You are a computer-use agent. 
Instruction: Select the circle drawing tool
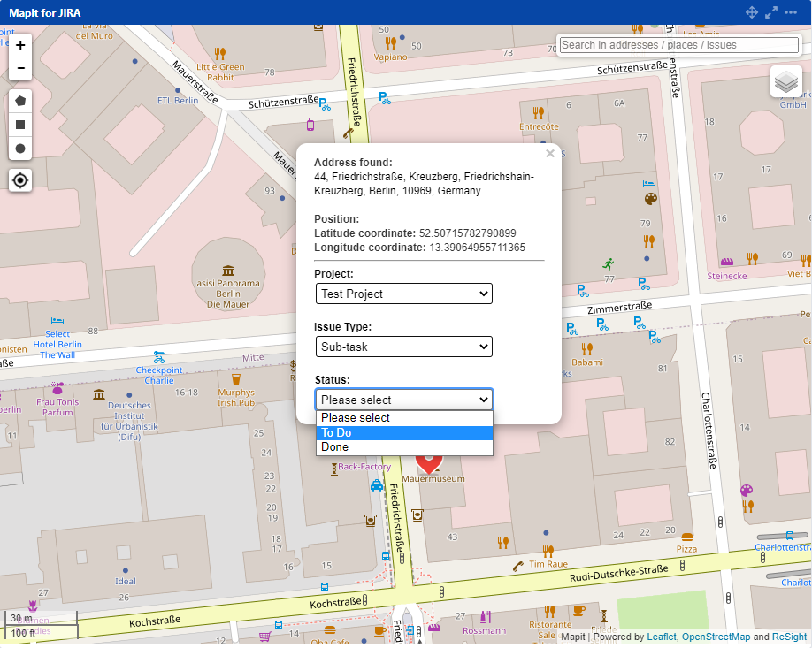[x=20, y=149]
